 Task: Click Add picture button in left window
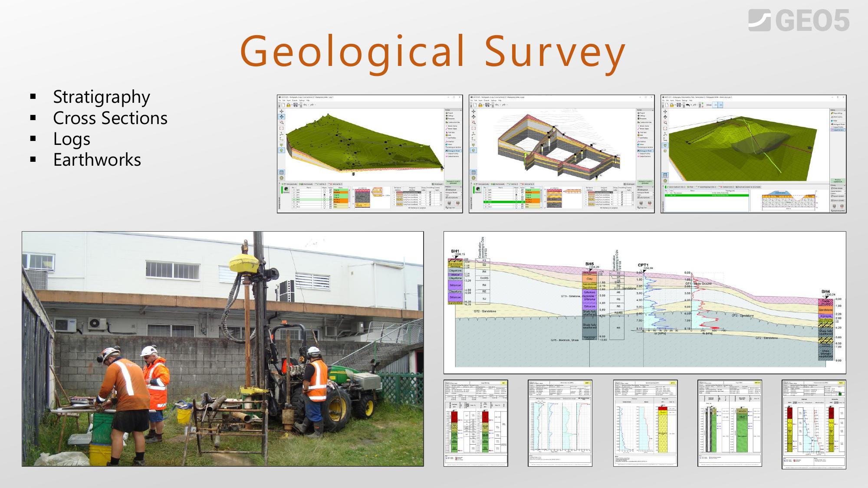pos(453,190)
